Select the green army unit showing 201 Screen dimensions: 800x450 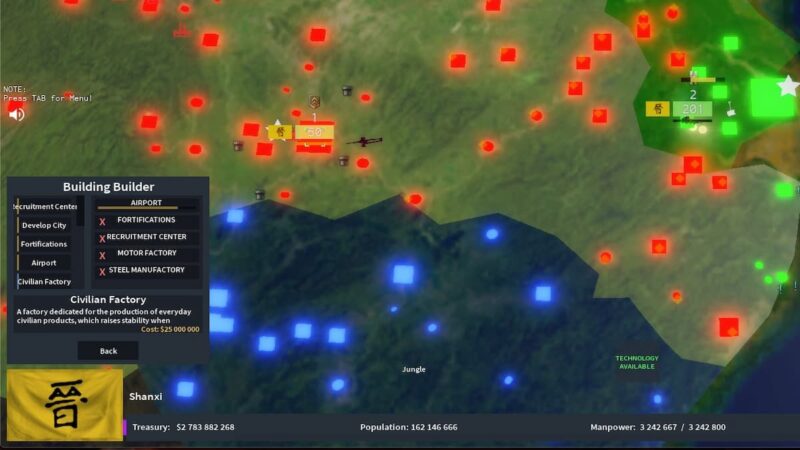coord(690,109)
